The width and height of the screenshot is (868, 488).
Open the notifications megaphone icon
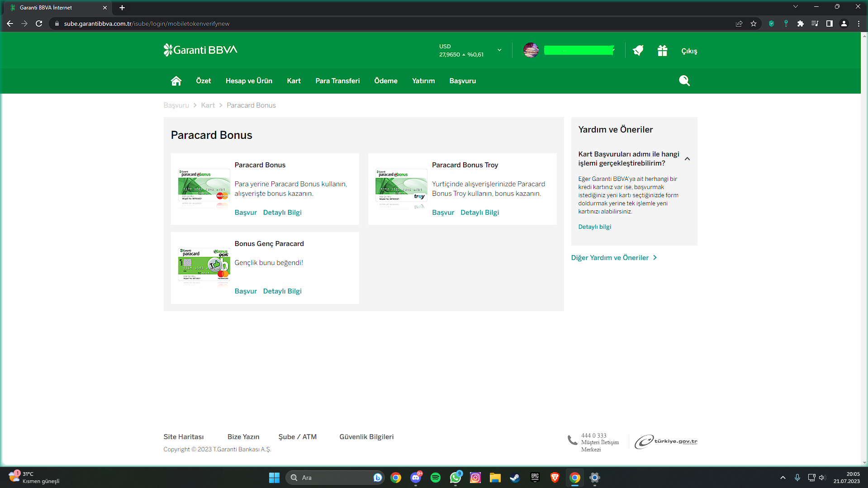pyautogui.click(x=638, y=51)
